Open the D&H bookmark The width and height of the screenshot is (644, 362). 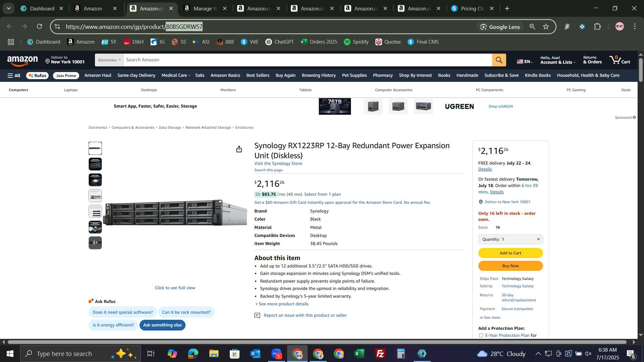point(133,42)
